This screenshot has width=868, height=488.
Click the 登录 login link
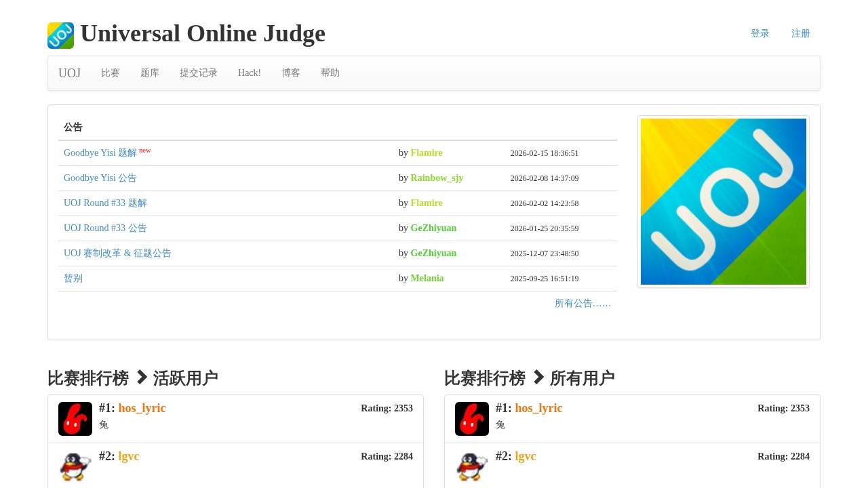pos(759,34)
